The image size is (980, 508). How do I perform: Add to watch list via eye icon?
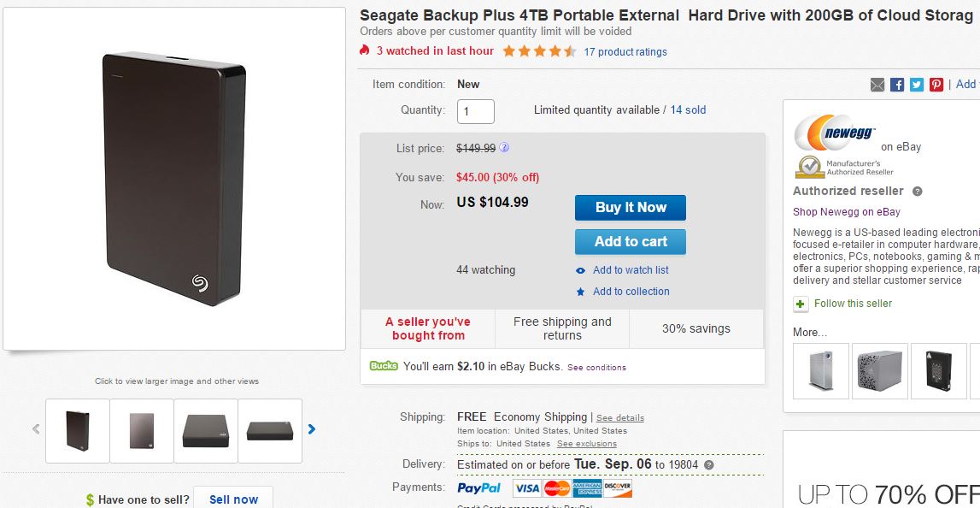[x=581, y=270]
